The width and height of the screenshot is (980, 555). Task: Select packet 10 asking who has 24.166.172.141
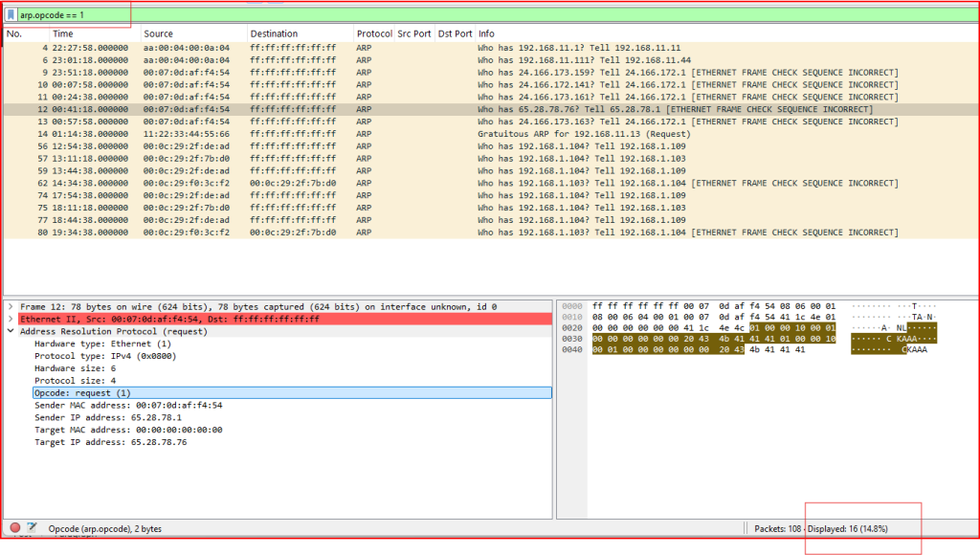(x=491, y=85)
